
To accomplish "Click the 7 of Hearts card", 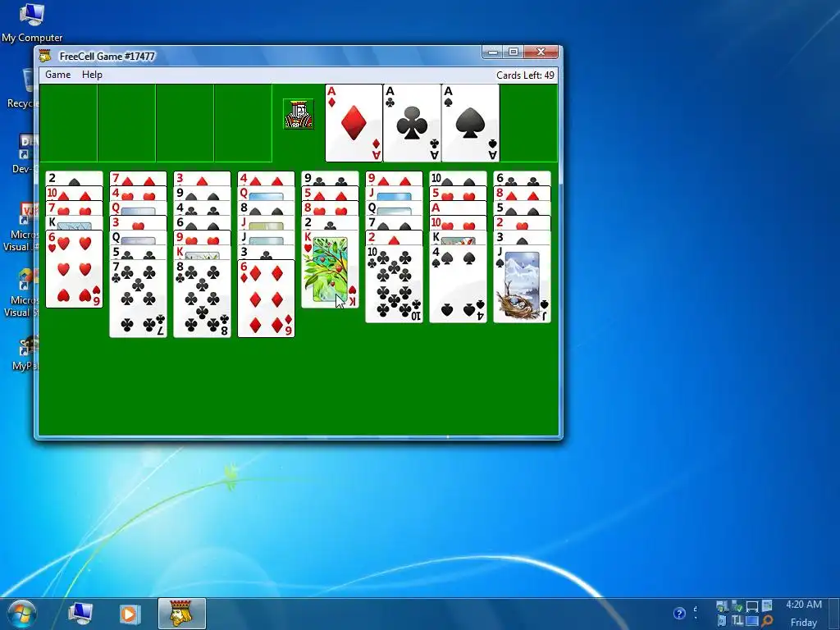I will 74,208.
